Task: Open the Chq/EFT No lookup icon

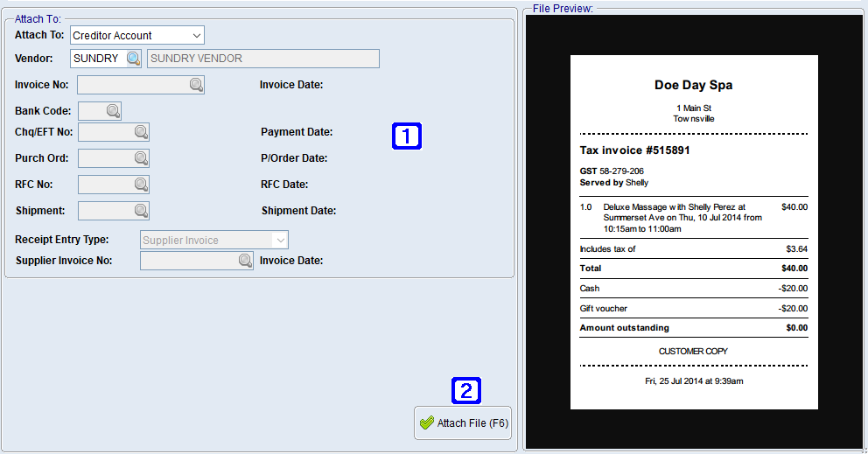Action: pos(141,132)
